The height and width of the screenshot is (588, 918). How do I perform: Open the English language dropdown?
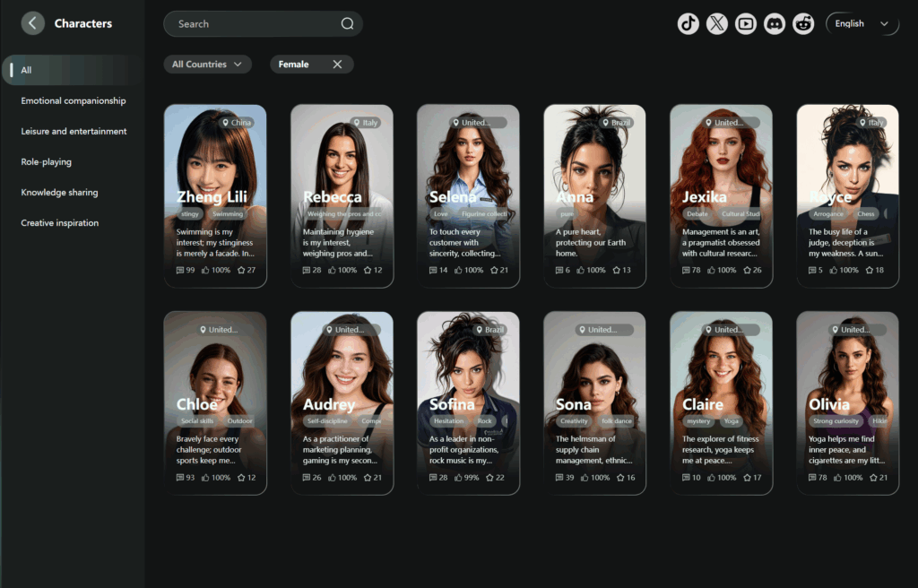(862, 24)
